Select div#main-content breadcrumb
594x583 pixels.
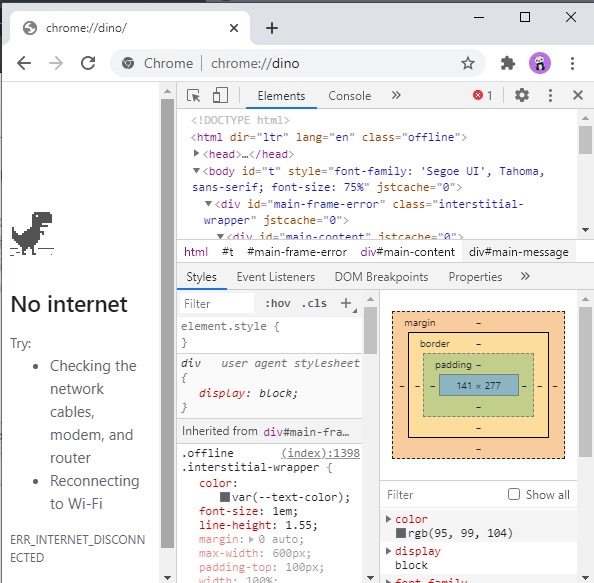(407, 252)
